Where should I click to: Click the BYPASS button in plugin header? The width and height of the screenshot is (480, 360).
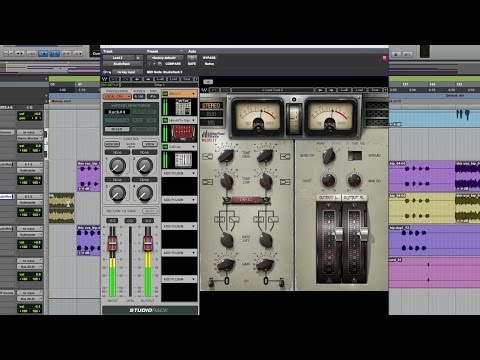[x=209, y=58]
